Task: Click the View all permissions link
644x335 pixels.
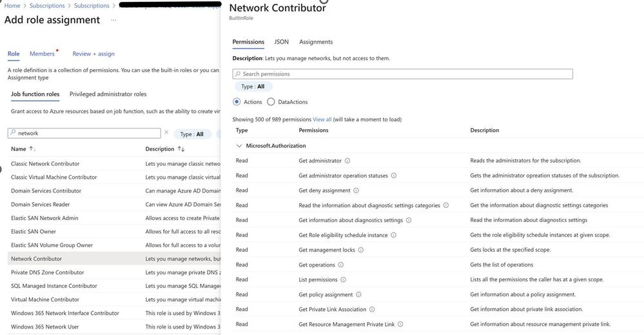Action: (322, 119)
